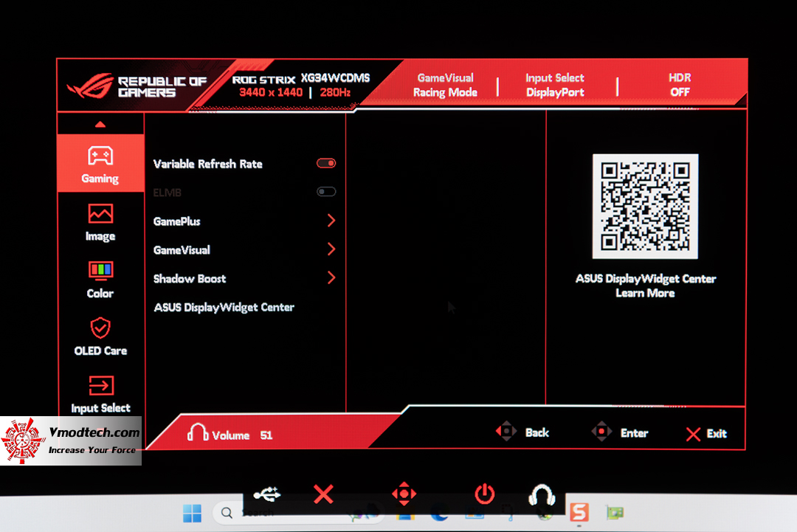Toggle the Variable Refresh Rate switch
The image size is (797, 532).
point(326,163)
